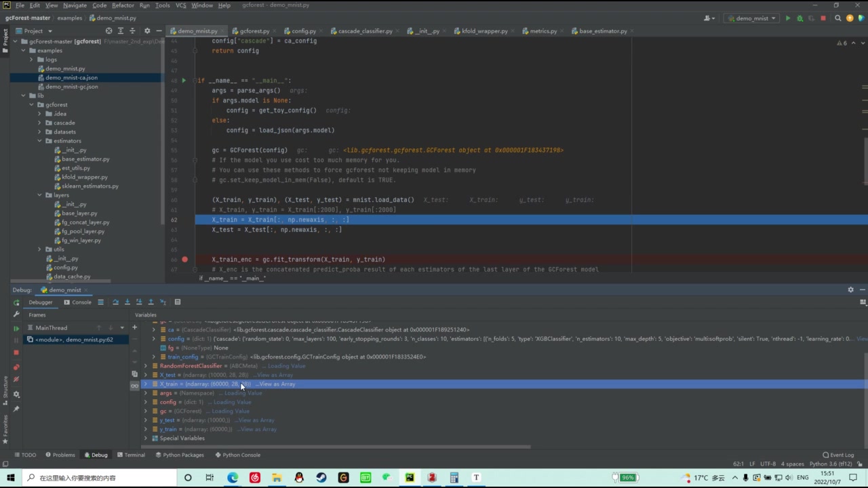Open the Terminal tool window
This screenshot has width=868, height=488.
click(130, 455)
